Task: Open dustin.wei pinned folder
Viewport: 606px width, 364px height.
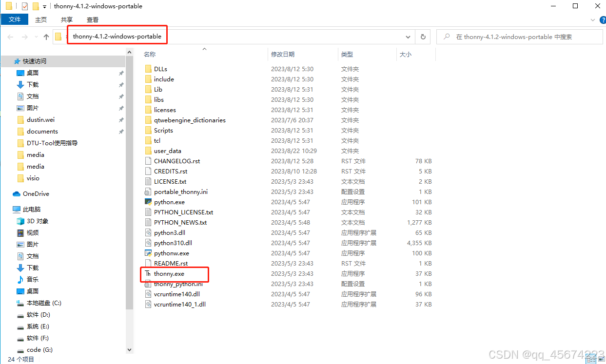Action: click(x=37, y=119)
